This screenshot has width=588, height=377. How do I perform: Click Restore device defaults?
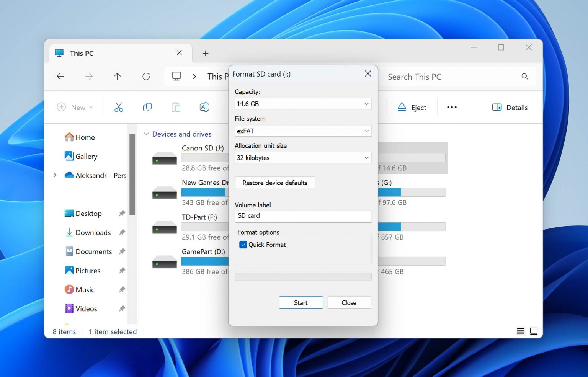[275, 183]
